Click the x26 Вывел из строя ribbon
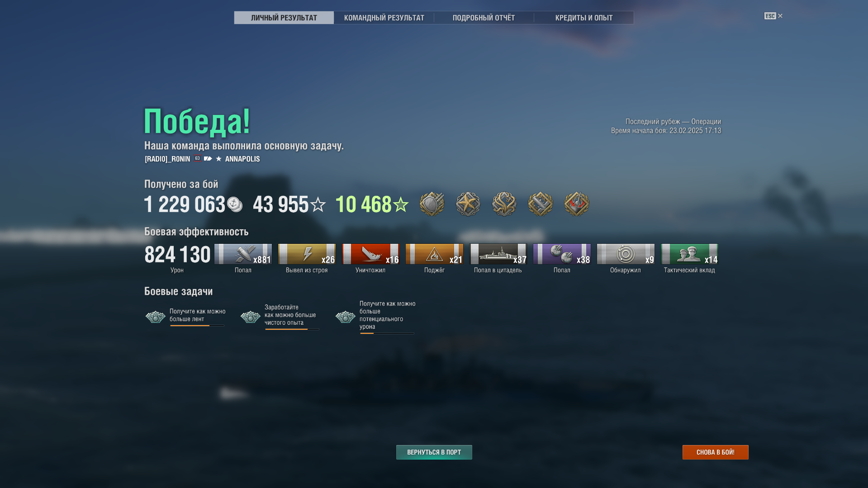 tap(307, 254)
